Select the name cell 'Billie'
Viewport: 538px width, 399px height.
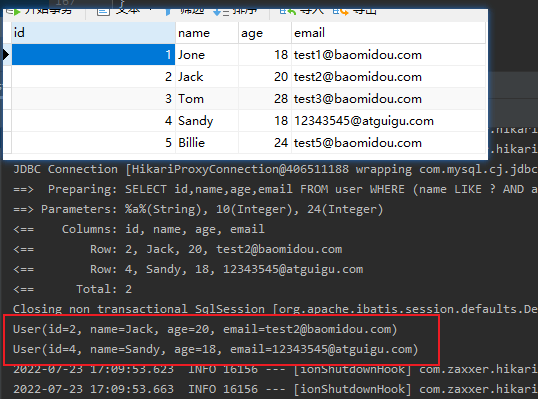(207, 143)
